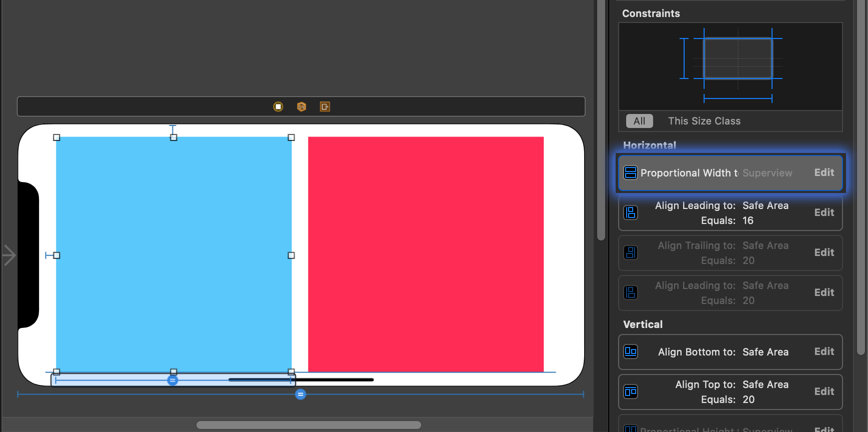This screenshot has width=868, height=432.
Task: Click the blue view's top-left resize handle
Action: point(56,137)
